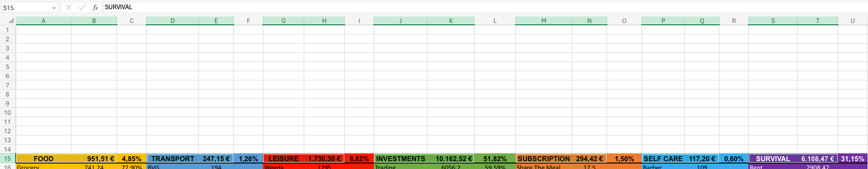The height and width of the screenshot is (169, 868).
Task: Click the cancel (X) icon in formula bar
Action: pyautogui.click(x=68, y=7)
